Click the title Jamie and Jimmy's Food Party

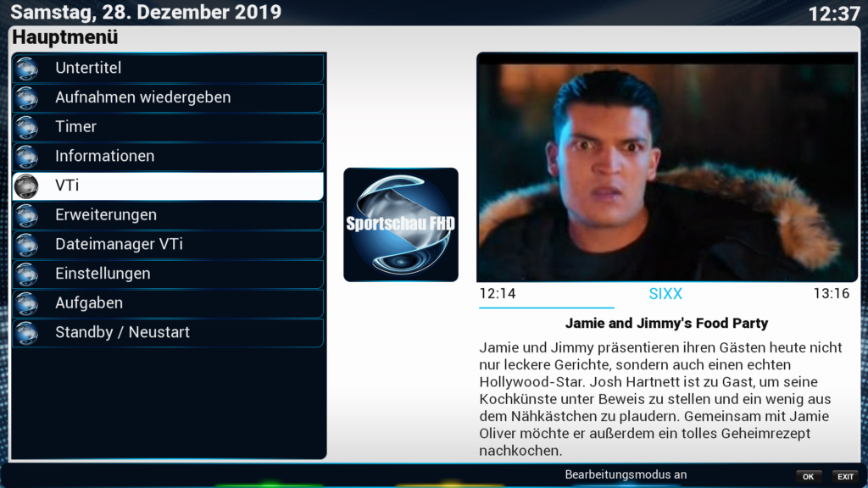click(666, 323)
